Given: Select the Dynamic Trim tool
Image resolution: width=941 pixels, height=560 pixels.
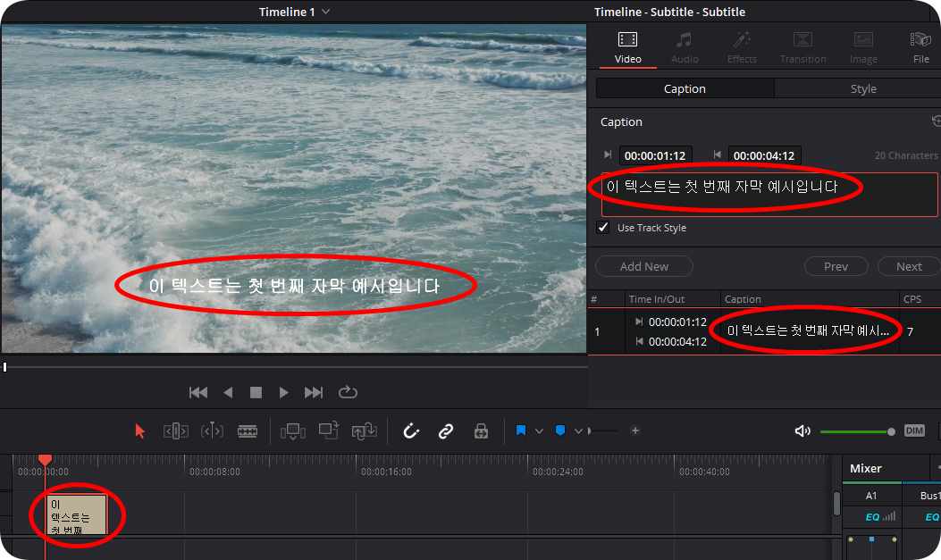Looking at the screenshot, I should [x=212, y=430].
